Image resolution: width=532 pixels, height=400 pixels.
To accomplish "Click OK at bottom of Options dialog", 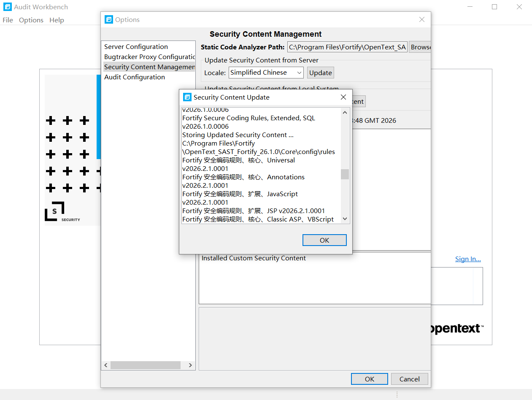I will (370, 379).
